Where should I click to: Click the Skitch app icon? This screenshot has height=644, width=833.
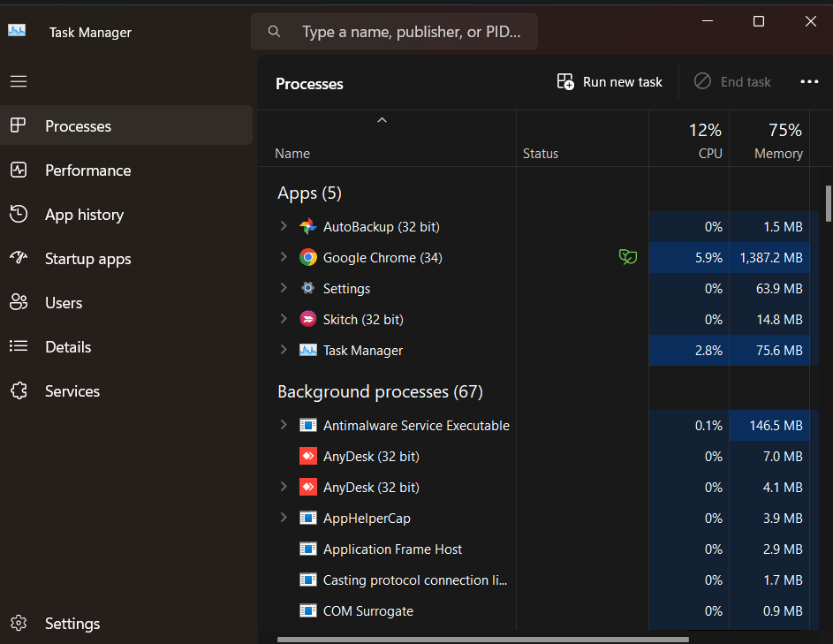pyautogui.click(x=307, y=319)
